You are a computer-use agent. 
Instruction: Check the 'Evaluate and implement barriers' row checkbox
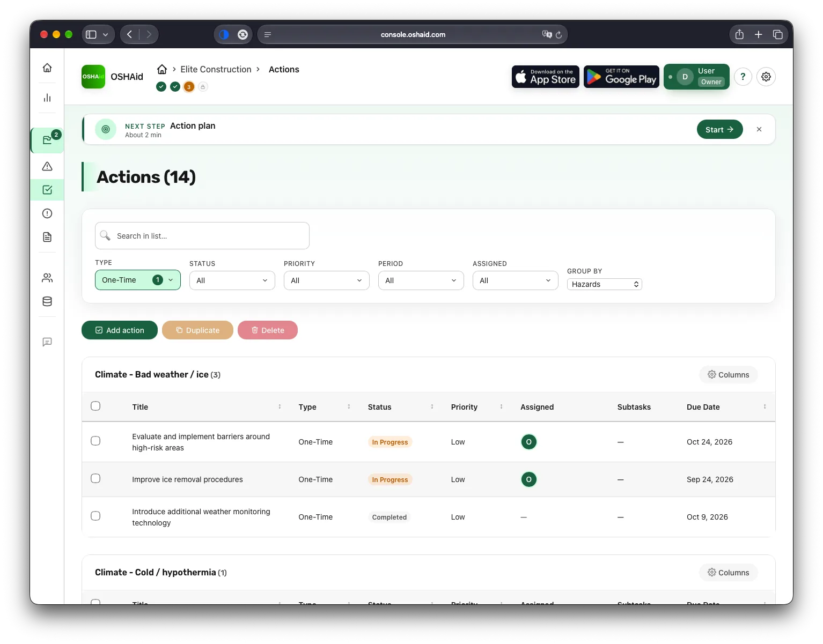pos(95,441)
